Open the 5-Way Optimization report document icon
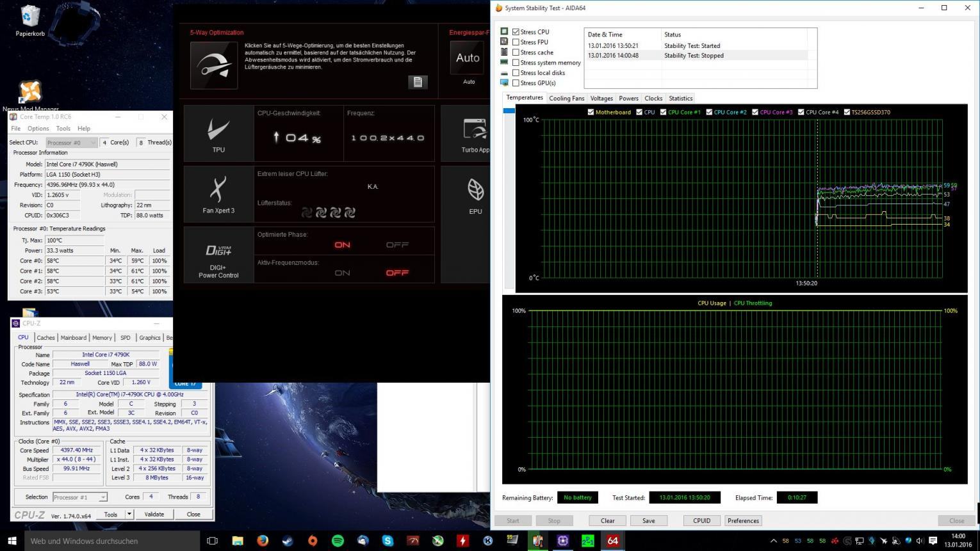The width and height of the screenshot is (980, 551). point(418,81)
